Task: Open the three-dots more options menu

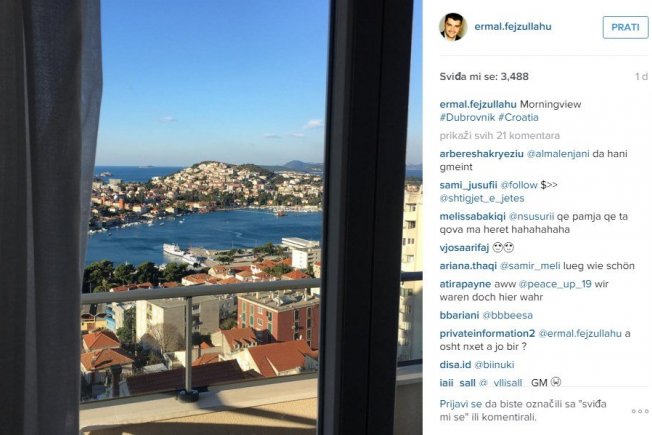Action: pos(640,411)
